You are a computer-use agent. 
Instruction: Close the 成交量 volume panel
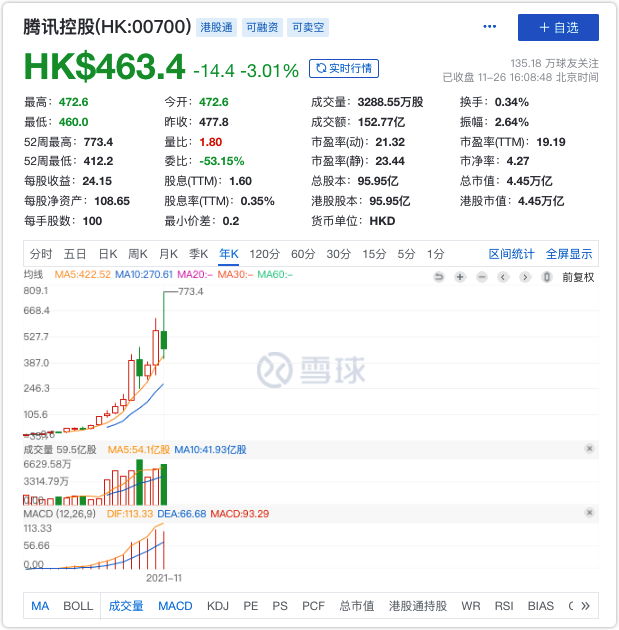coord(589,448)
